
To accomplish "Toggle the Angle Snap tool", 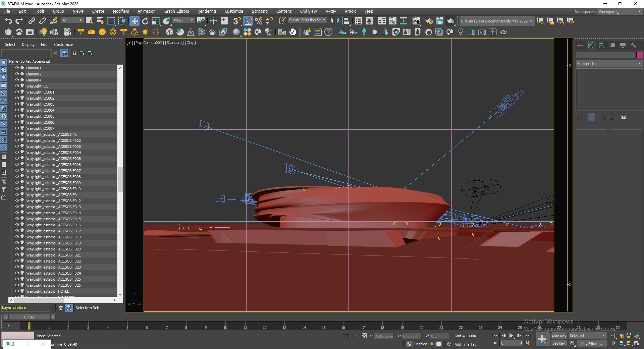I will 248,21.
